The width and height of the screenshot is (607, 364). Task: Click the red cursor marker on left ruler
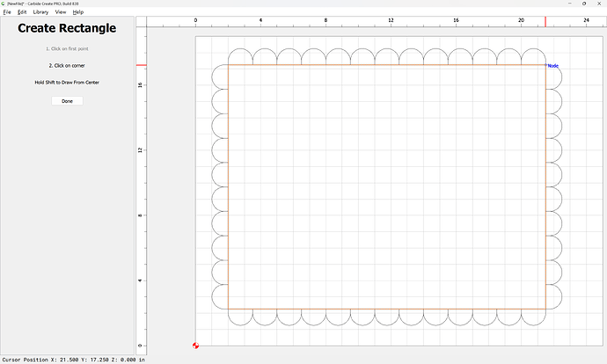pos(141,65)
